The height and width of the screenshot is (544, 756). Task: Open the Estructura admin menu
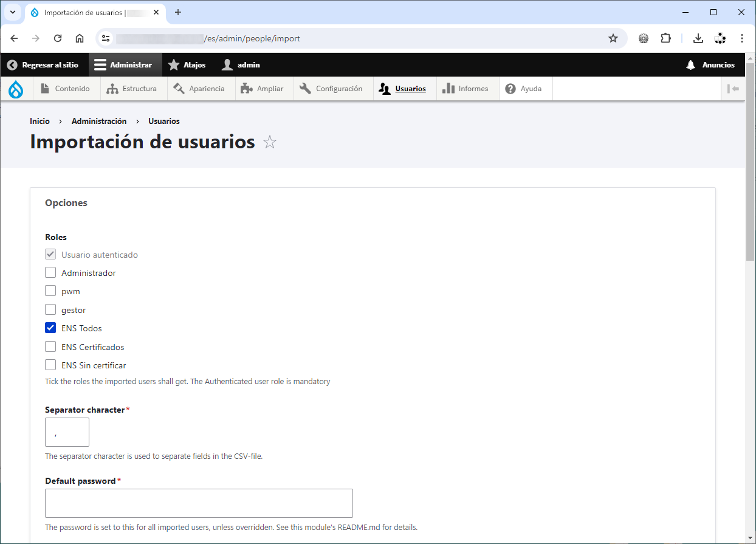(132, 89)
